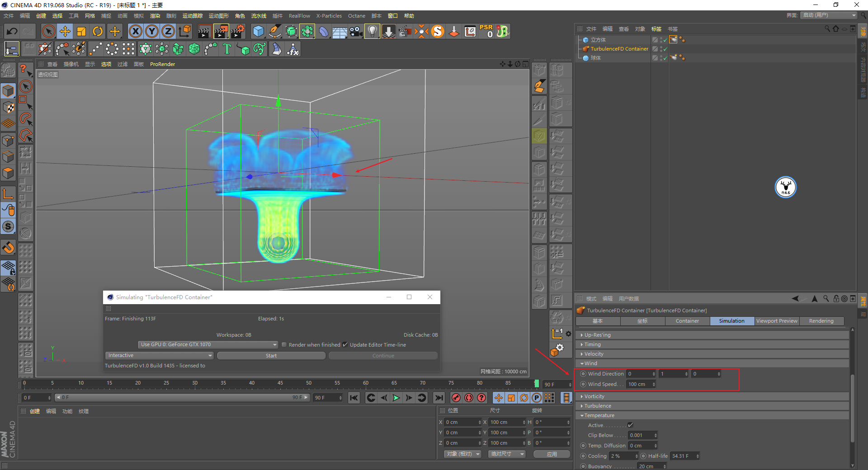Click the Undo arrow icon

click(12, 31)
